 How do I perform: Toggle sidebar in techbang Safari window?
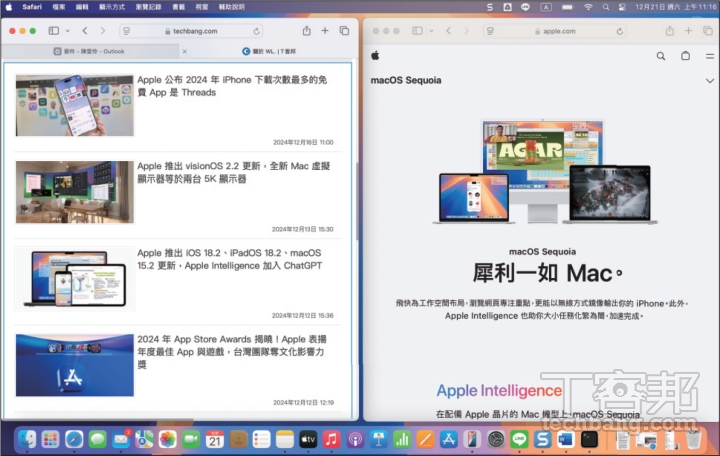54,31
